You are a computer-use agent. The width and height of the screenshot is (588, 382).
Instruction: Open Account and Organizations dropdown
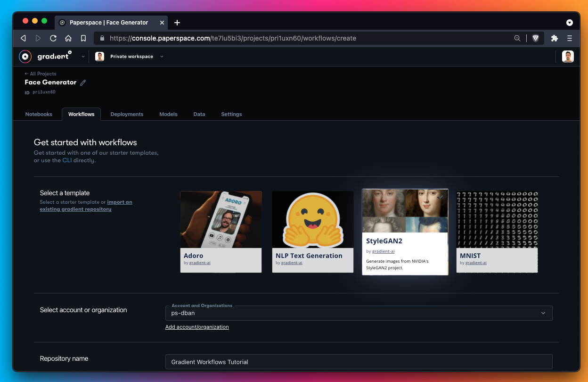(359, 313)
